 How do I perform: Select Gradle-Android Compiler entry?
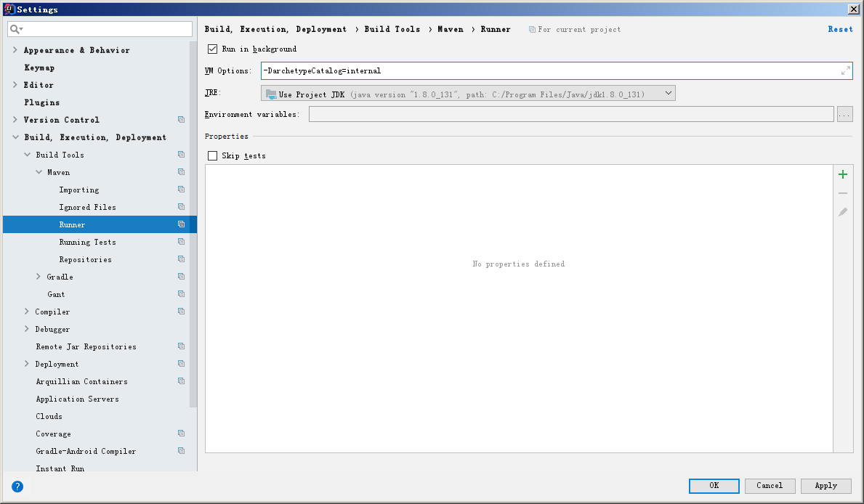click(86, 451)
